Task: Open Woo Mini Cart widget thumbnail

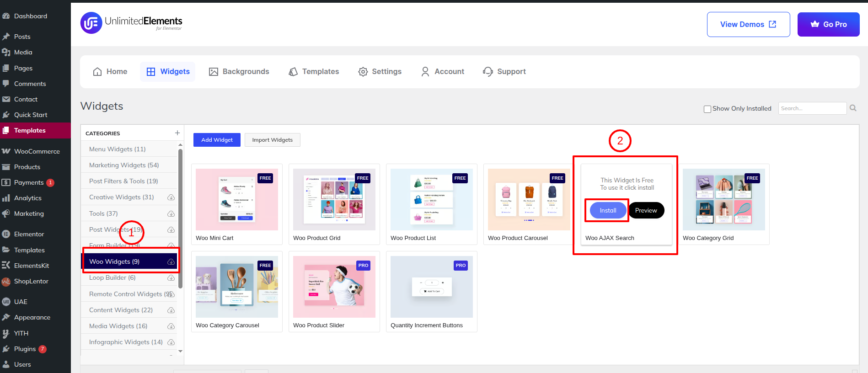Action: [x=236, y=199]
